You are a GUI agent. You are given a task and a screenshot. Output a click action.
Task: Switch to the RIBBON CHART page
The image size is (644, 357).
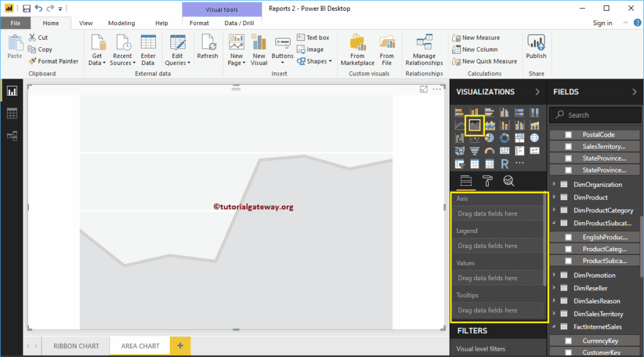coord(76,346)
